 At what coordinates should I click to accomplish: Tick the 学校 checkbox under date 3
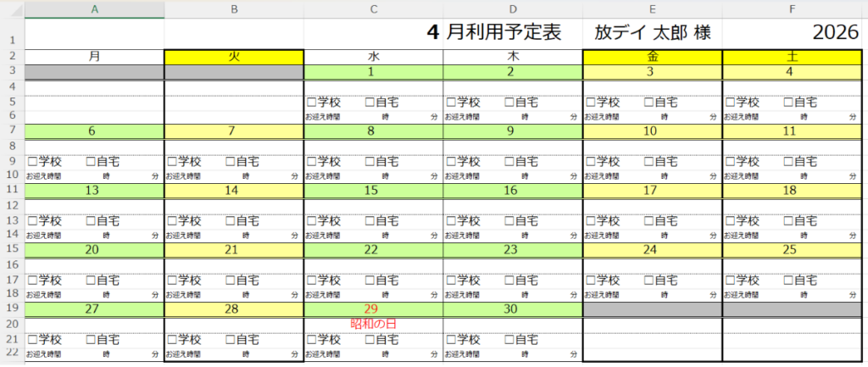590,103
